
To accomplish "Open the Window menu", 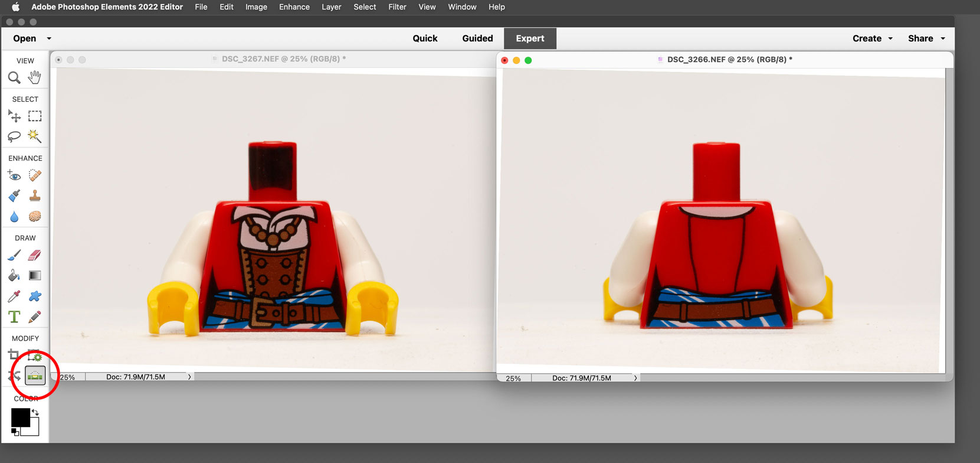I will [462, 7].
